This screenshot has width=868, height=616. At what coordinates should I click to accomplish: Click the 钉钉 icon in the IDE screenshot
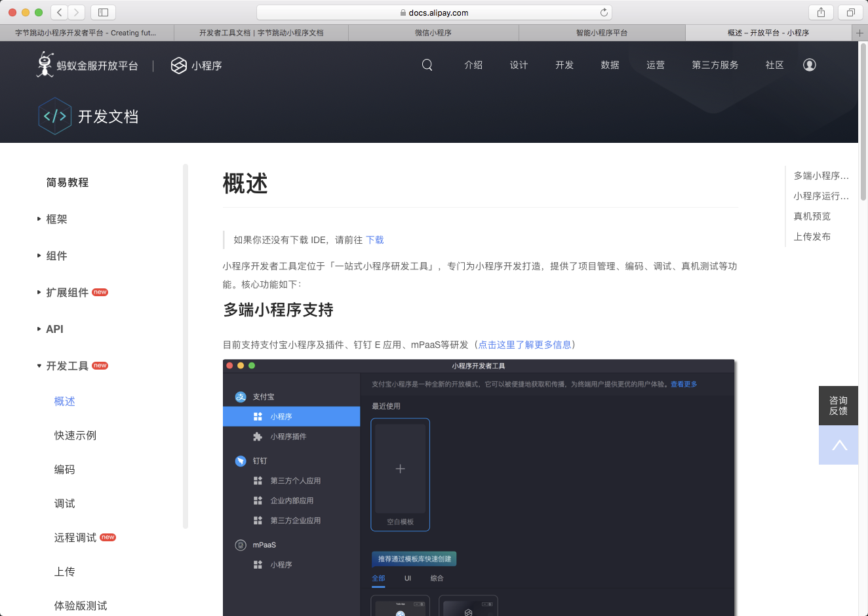point(241,461)
